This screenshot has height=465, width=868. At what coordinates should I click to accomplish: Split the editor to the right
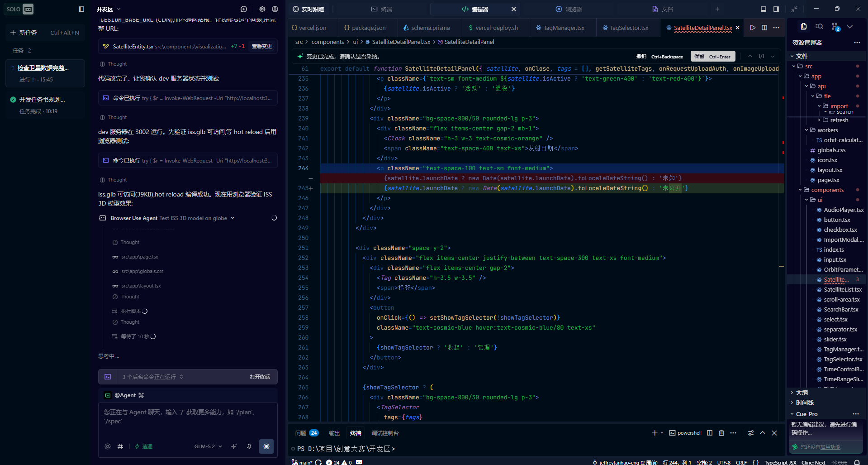click(764, 28)
